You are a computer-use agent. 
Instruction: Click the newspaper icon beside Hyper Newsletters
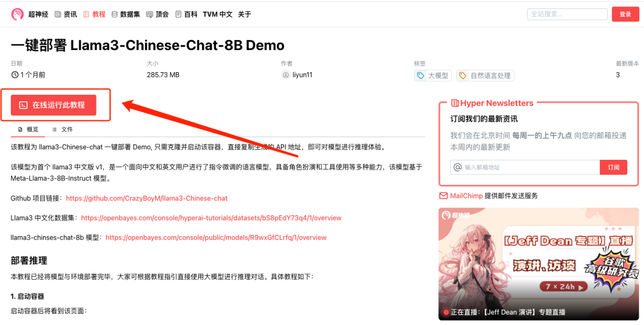click(454, 103)
